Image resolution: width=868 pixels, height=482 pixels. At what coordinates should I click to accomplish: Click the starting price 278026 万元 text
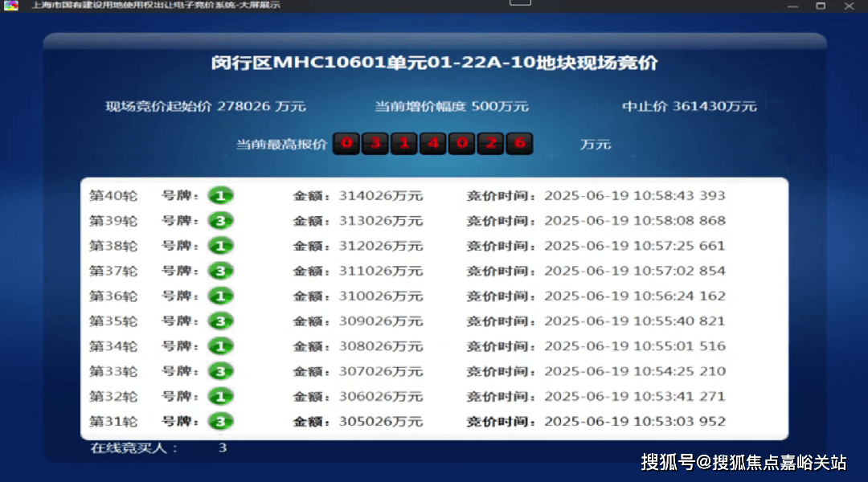click(x=206, y=106)
